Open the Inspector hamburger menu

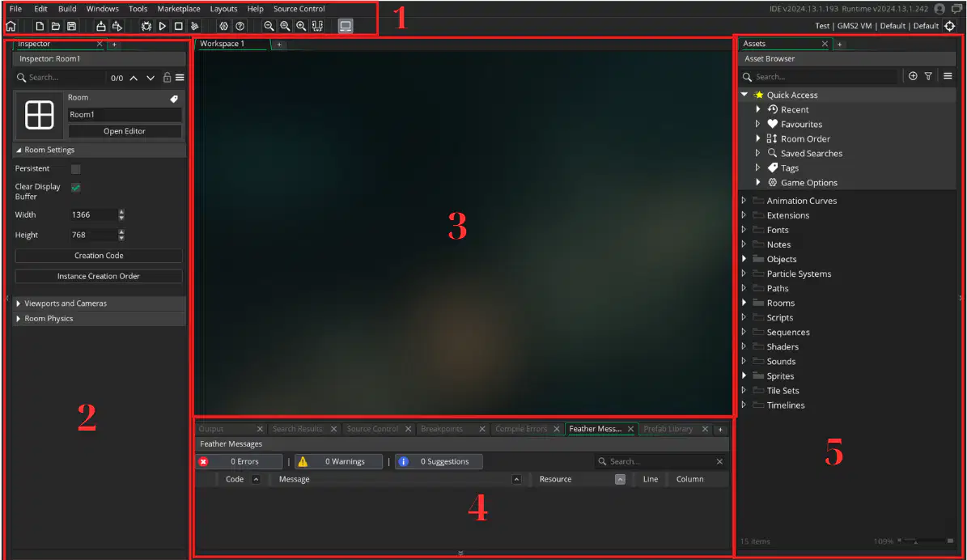[x=180, y=78]
